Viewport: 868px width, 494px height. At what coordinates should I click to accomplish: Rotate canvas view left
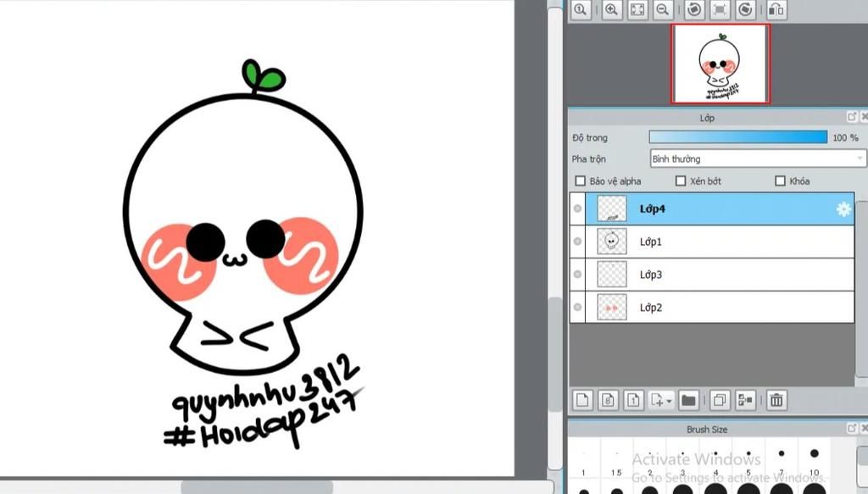tap(693, 9)
